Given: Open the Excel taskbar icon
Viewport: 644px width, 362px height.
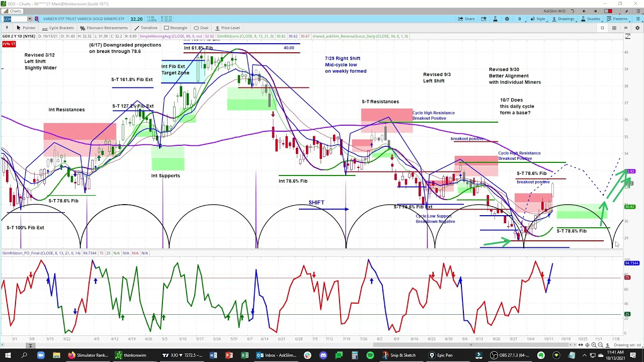Looking at the screenshot, I should coord(245,355).
